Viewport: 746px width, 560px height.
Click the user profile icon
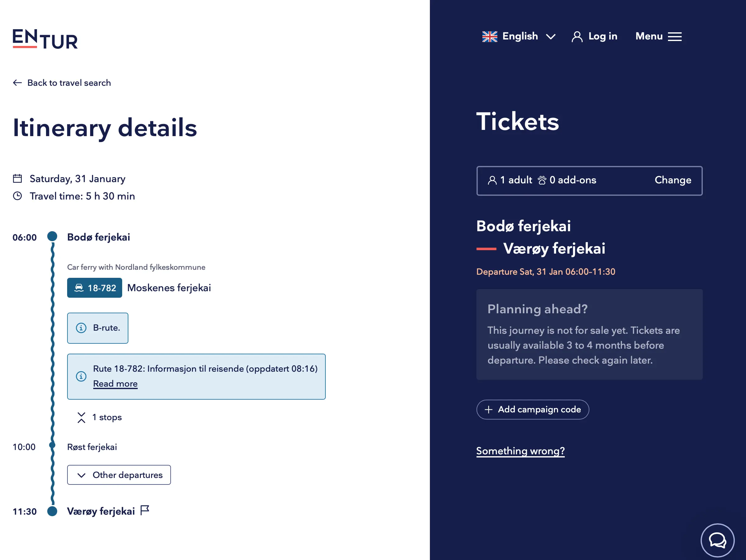[577, 36]
